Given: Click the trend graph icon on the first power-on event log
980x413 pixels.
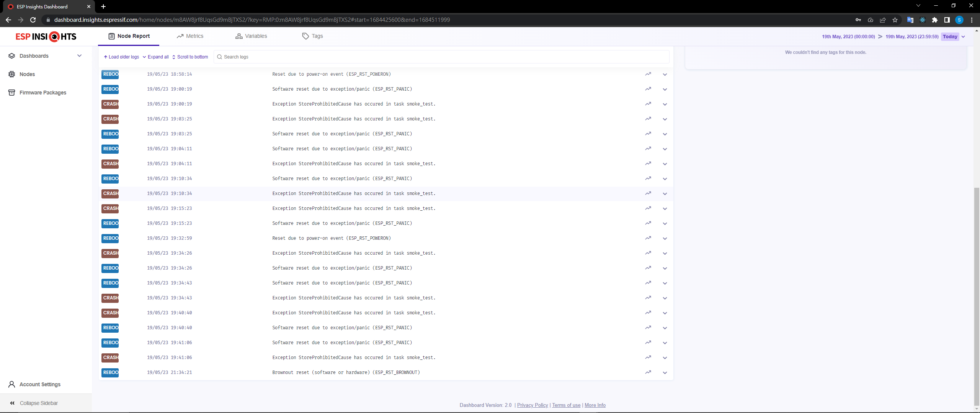Looking at the screenshot, I should click(648, 74).
